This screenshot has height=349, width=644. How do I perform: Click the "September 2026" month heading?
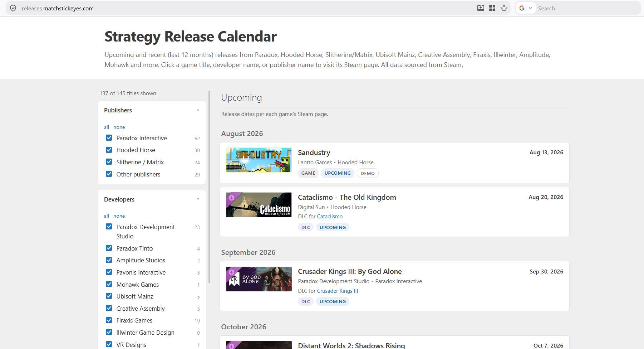coord(248,252)
